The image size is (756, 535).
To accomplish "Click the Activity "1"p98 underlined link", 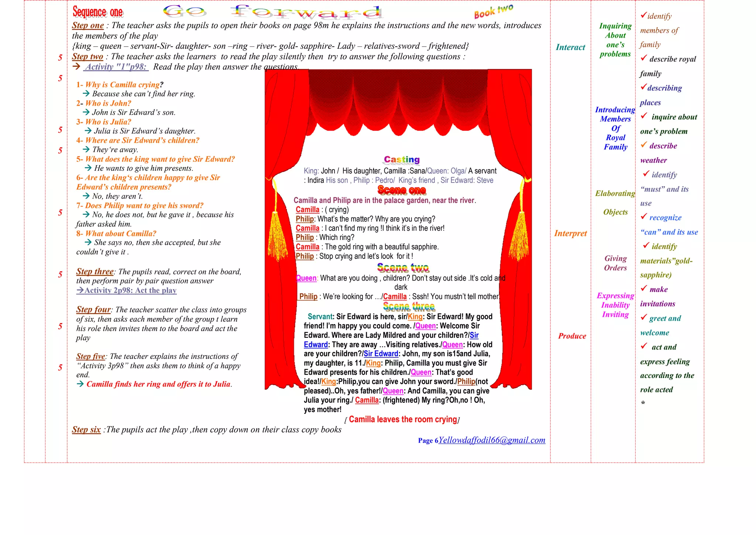I will pos(116,67).
